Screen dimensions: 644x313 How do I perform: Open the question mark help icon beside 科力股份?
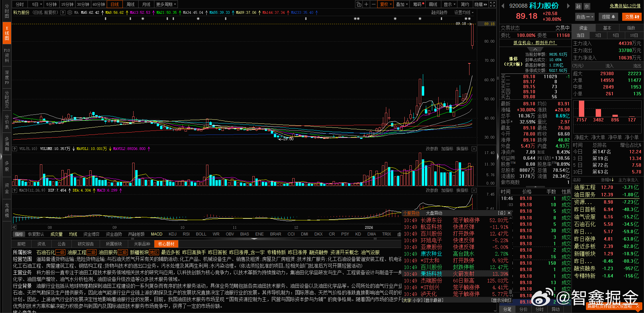[63, 13]
